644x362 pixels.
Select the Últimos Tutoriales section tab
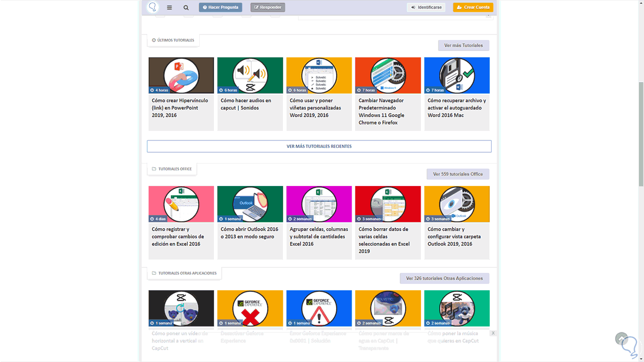click(173, 40)
